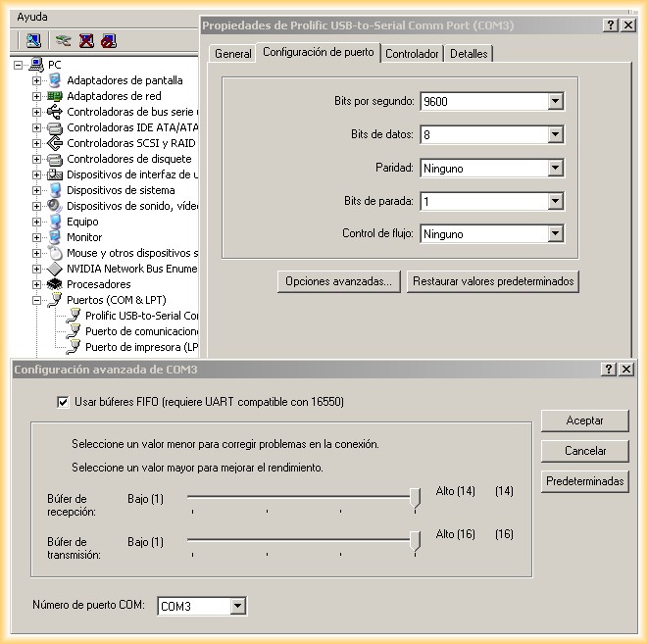Click the NVIDIA Network Bus Enumerator icon
Viewport: 648px width, 644px height.
(x=56, y=269)
